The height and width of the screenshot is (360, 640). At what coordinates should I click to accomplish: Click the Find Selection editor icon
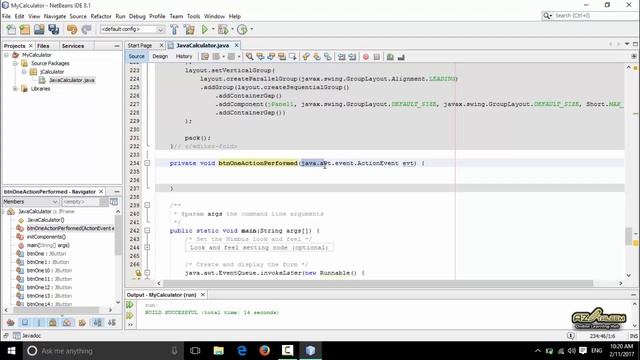249,57
